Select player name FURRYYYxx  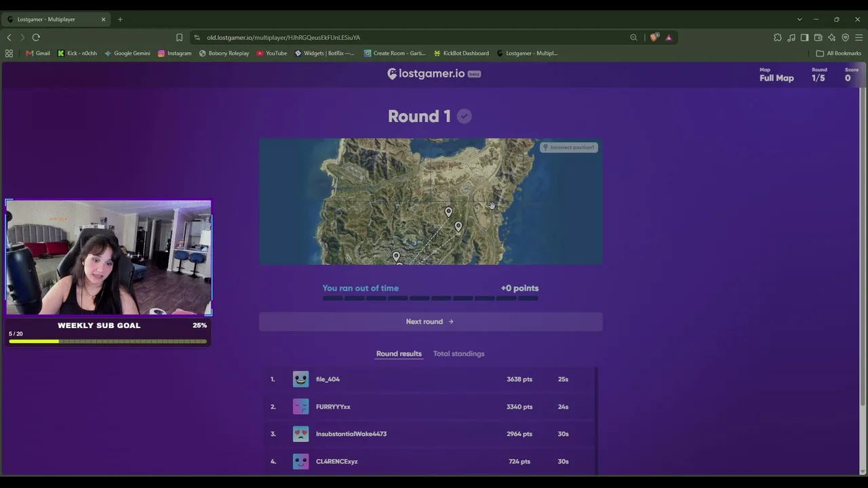pyautogui.click(x=333, y=407)
